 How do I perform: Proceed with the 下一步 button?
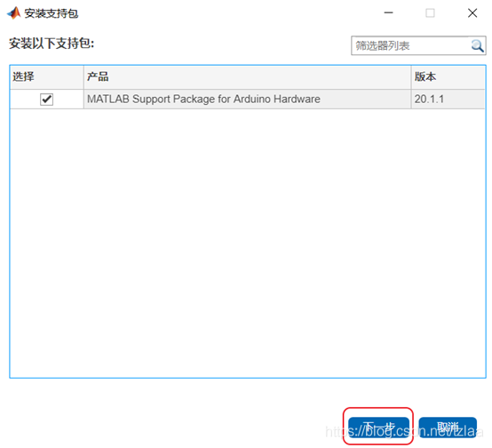378,428
